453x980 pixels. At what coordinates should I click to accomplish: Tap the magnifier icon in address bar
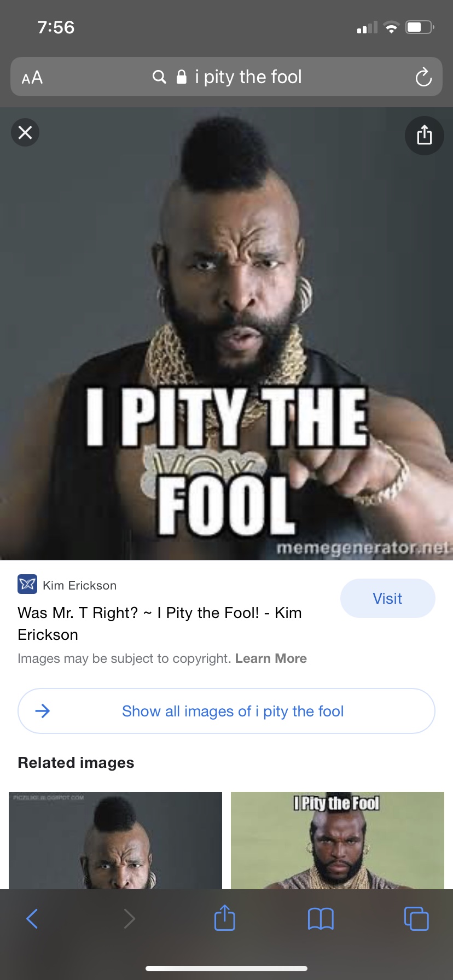[x=159, y=77]
